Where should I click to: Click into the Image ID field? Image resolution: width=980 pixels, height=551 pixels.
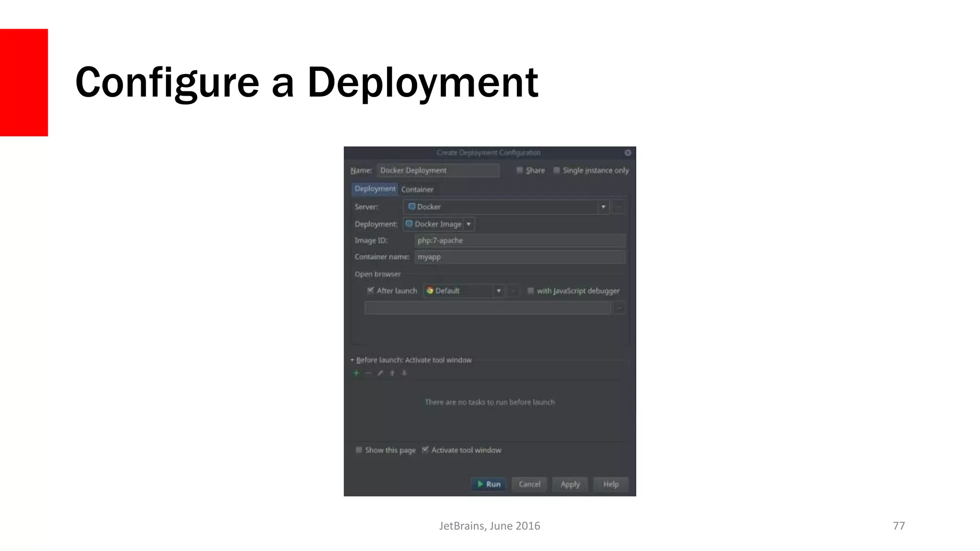519,241
